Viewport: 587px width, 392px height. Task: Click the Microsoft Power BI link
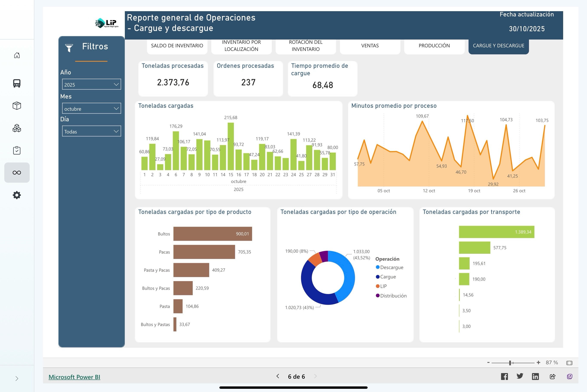click(74, 377)
